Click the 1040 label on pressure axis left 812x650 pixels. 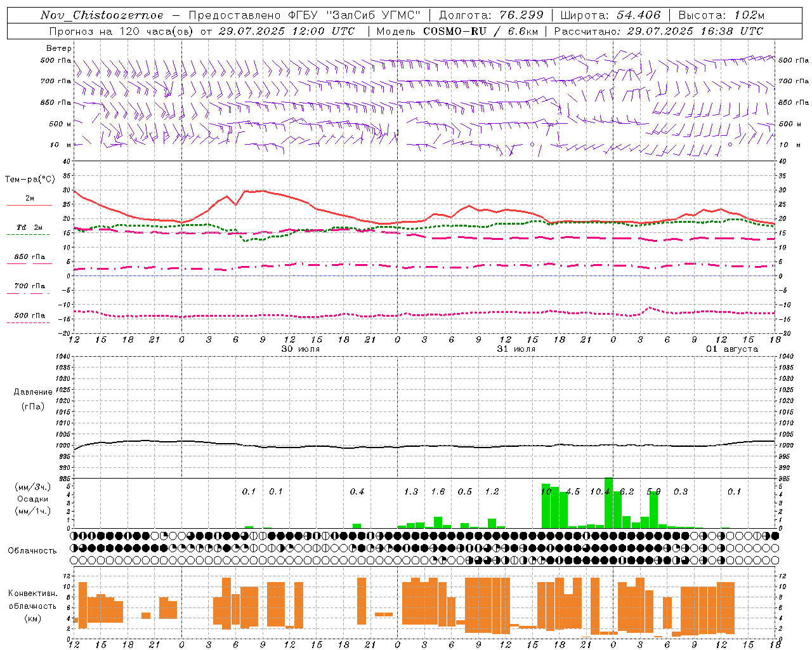click(62, 356)
